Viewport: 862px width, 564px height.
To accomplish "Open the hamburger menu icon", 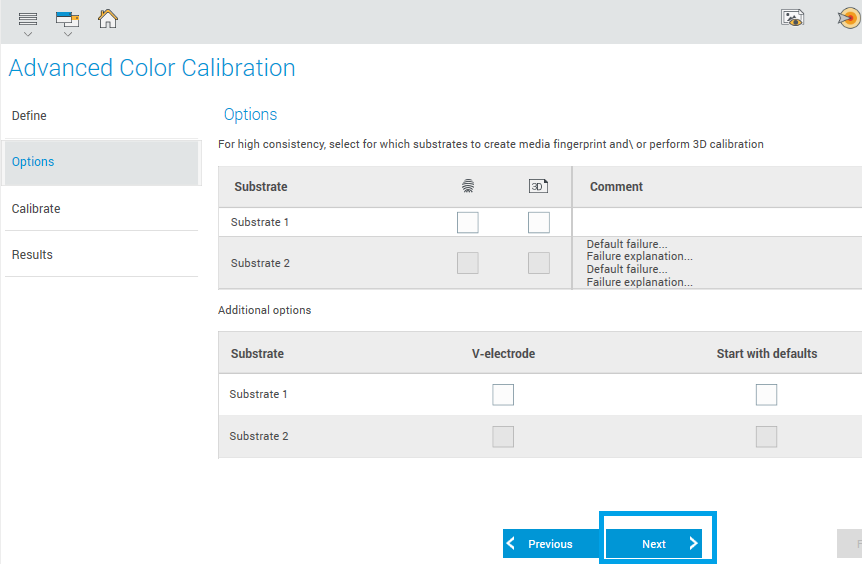I will click(27, 19).
